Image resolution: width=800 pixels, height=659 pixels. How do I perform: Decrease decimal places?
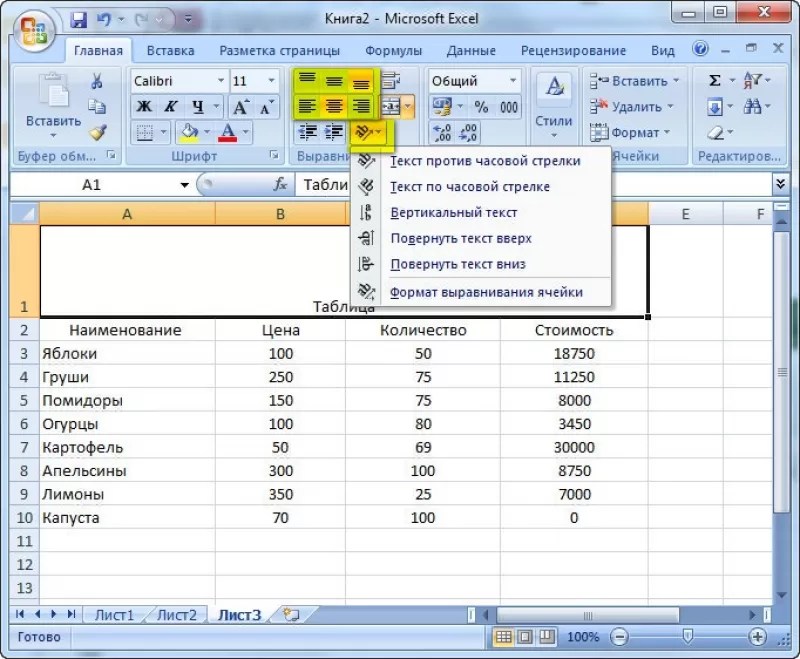click(468, 133)
